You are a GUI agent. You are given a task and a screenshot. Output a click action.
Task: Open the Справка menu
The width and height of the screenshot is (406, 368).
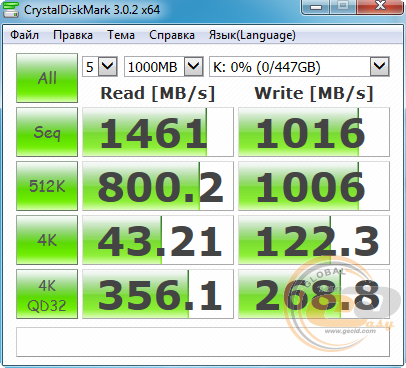(x=172, y=35)
